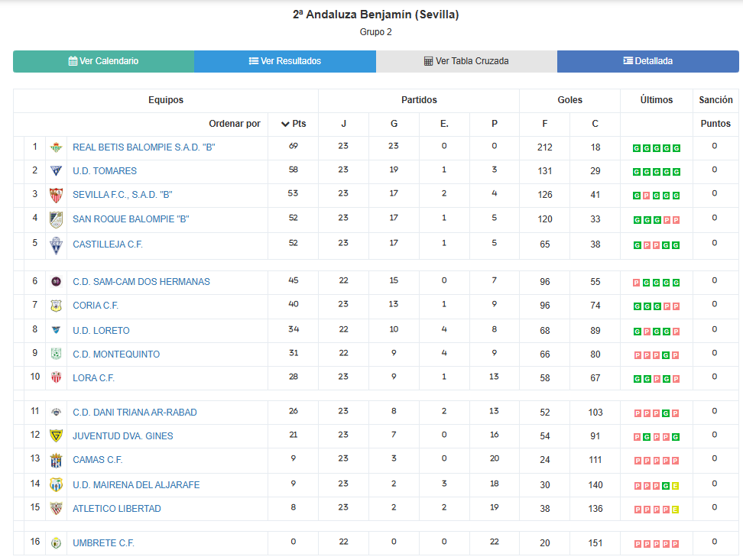Click Real Betis goals-for value 212

click(x=545, y=147)
